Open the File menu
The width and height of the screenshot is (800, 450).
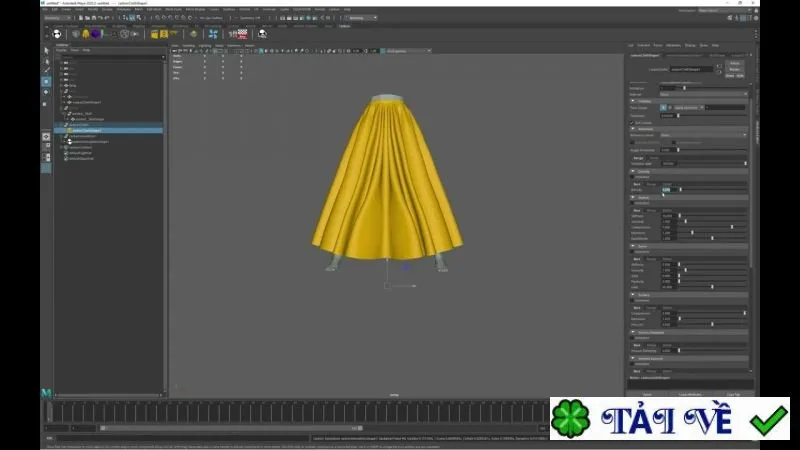(x=45, y=9)
